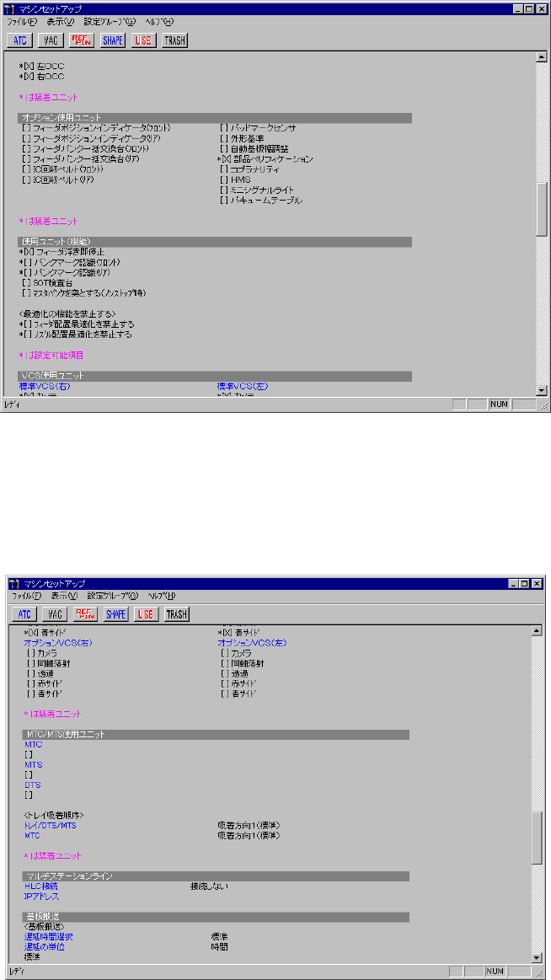The height and width of the screenshot is (980, 551).
Task: Open the 表示(V) menu in the upper window
Action: 60,22
